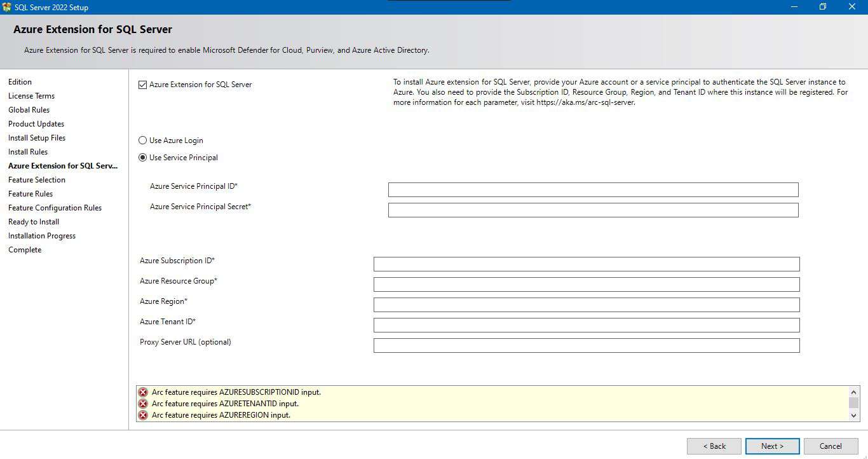
Task: Select Feature Rules in the step list
Action: [x=31, y=194]
